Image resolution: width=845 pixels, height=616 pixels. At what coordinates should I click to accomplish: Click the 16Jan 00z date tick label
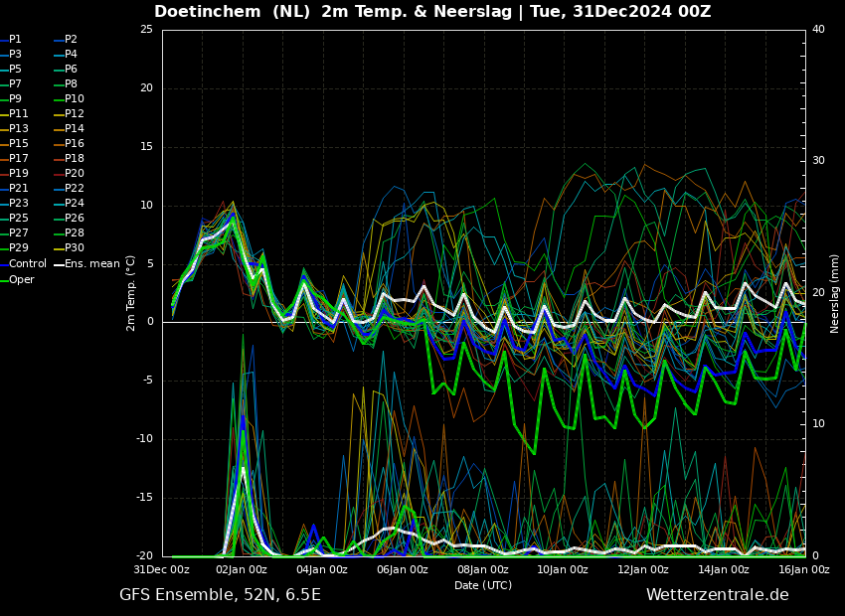(803, 569)
